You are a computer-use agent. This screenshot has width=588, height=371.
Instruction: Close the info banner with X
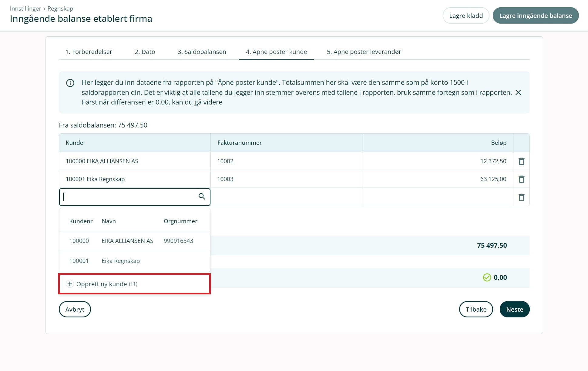pyautogui.click(x=518, y=92)
